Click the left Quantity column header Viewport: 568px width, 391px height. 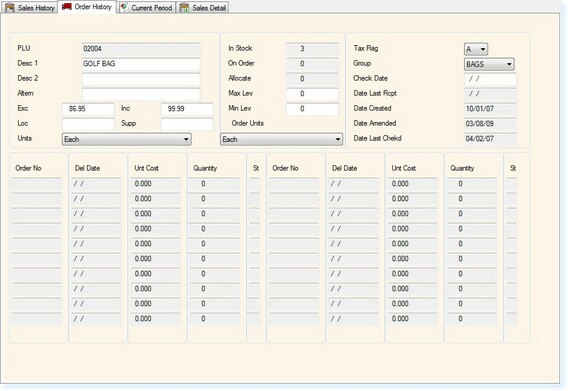pyautogui.click(x=205, y=168)
